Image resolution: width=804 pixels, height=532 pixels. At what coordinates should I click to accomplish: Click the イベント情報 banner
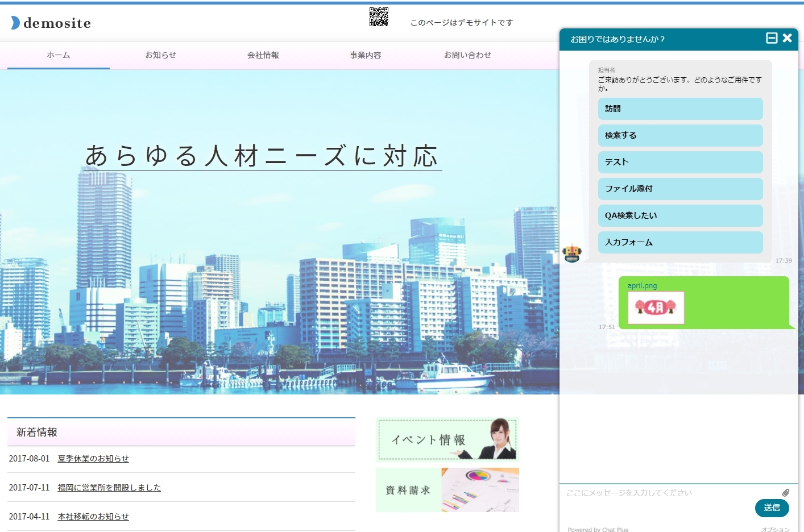click(x=447, y=439)
